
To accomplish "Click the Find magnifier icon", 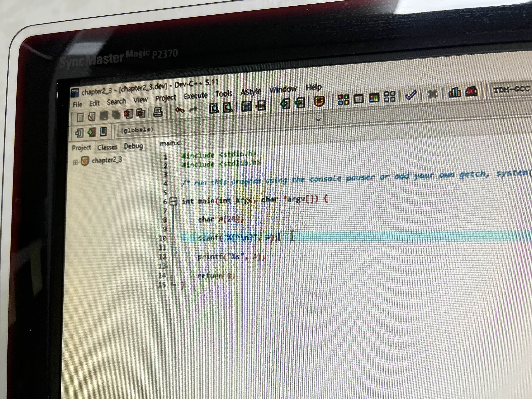I will (214, 108).
